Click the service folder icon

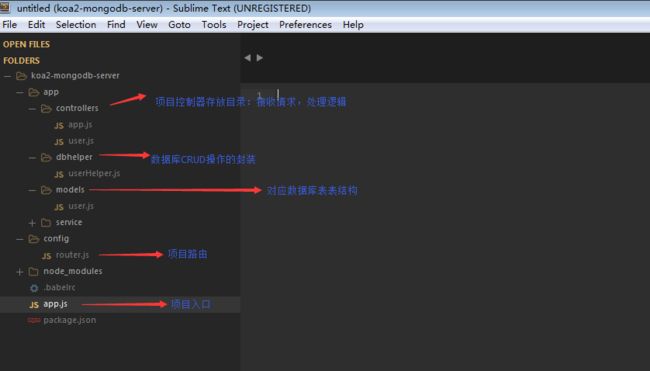46,223
